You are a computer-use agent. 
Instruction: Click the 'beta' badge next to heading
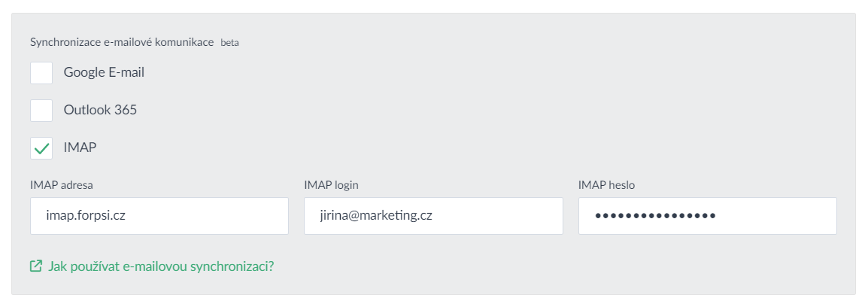(229, 43)
